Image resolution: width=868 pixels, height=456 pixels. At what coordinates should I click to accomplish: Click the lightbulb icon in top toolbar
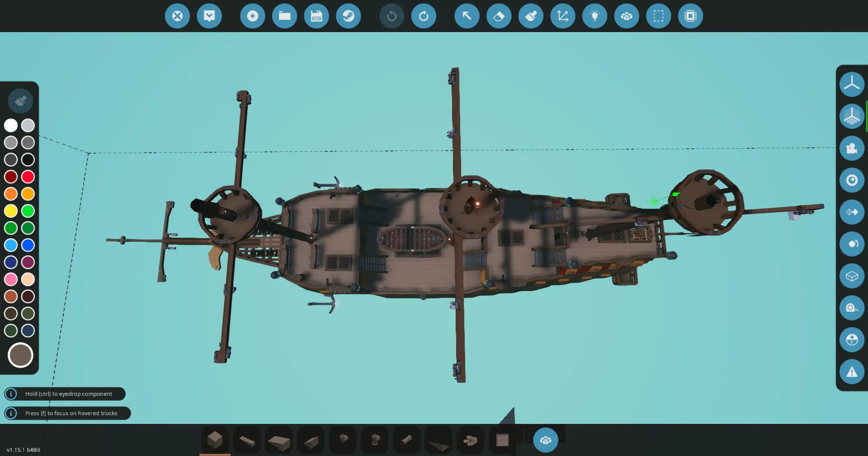tap(594, 16)
